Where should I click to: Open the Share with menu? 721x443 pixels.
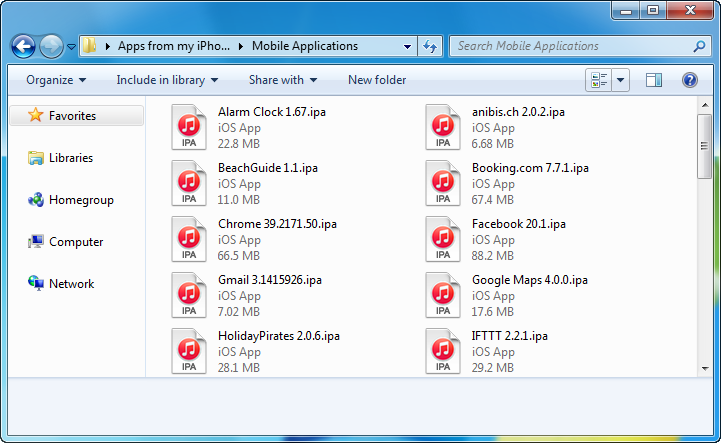coord(283,80)
